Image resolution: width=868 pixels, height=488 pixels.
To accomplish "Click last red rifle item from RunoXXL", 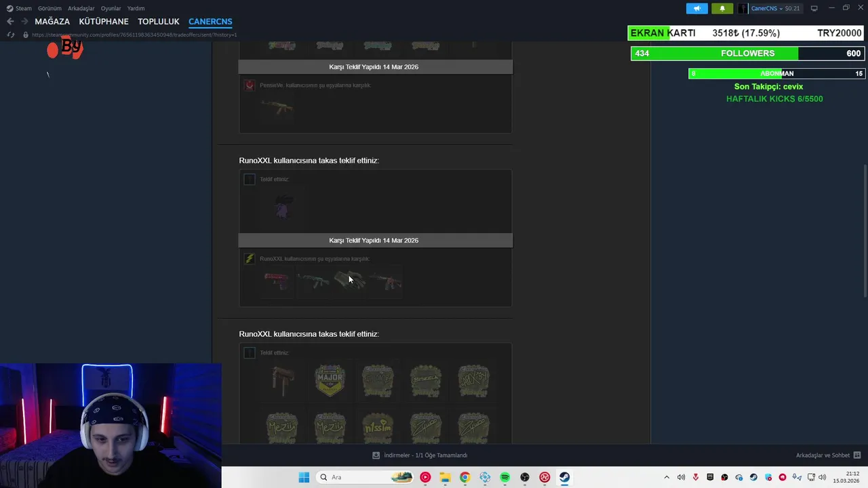I will [x=385, y=280].
